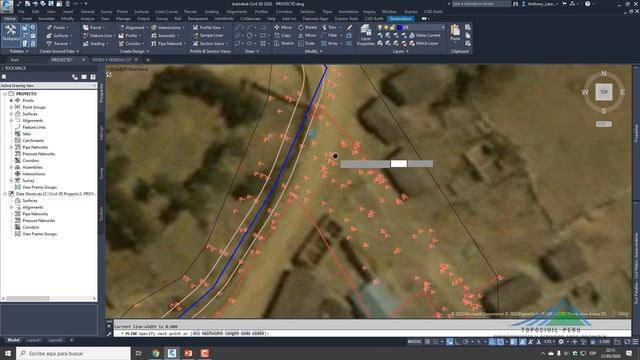Switch to the Home ribbon tab
This screenshot has height=360, width=640.
(x=9, y=19)
